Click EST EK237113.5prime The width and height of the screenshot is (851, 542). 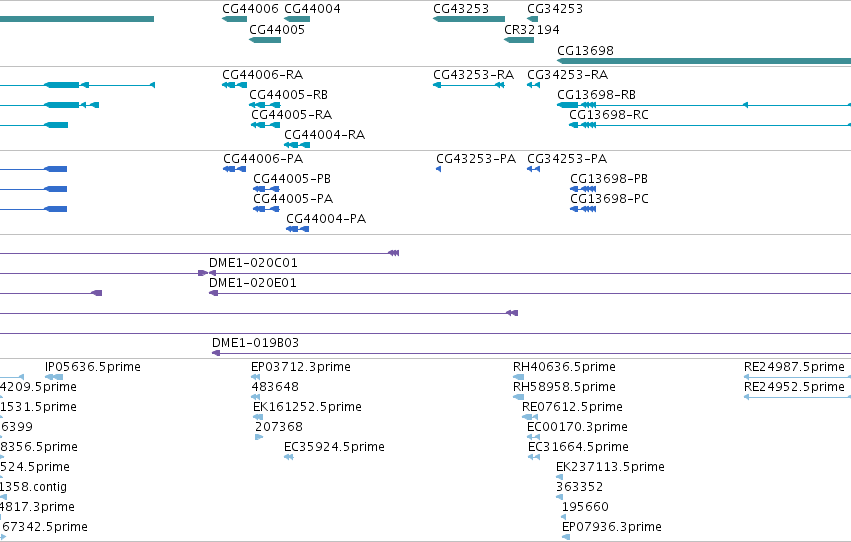(611, 467)
